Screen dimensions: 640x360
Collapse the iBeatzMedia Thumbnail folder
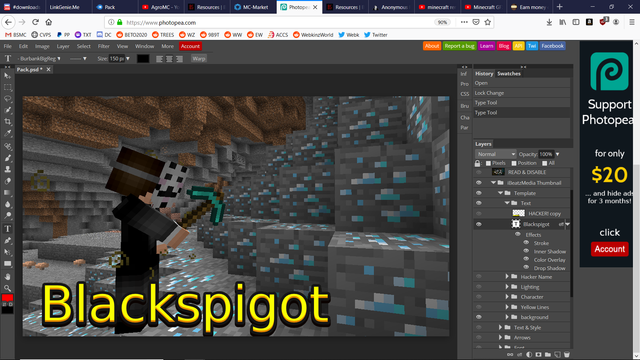click(493, 183)
